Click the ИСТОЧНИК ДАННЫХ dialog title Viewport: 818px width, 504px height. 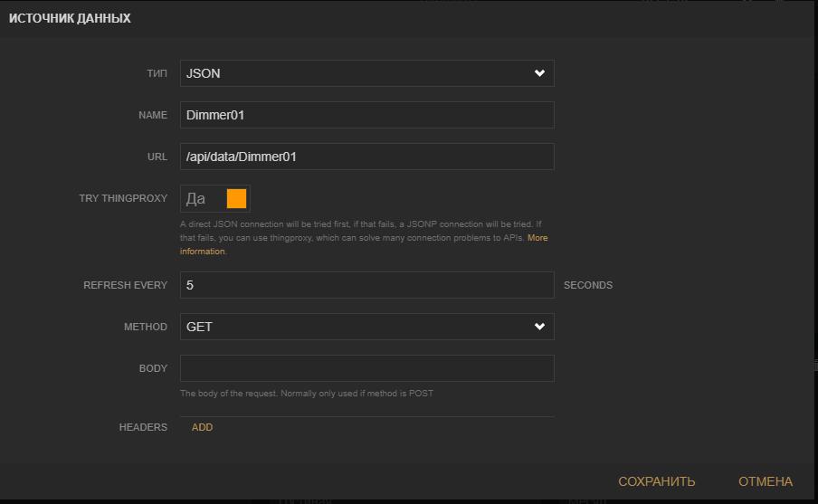(70, 18)
